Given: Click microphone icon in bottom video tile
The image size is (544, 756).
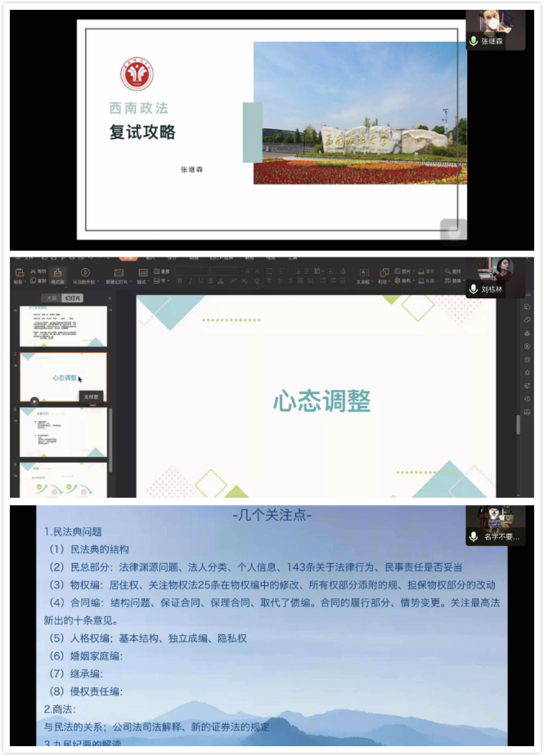Looking at the screenshot, I should pos(474,537).
